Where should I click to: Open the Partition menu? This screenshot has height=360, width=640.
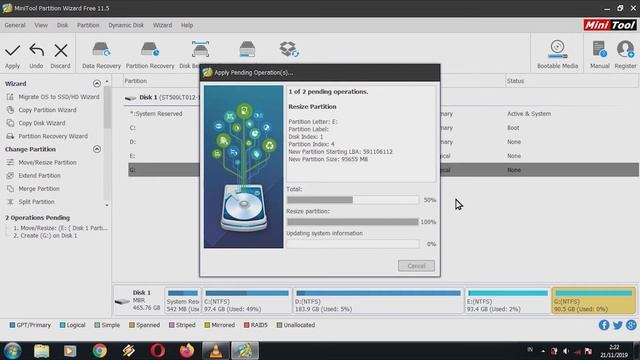pos(88,25)
